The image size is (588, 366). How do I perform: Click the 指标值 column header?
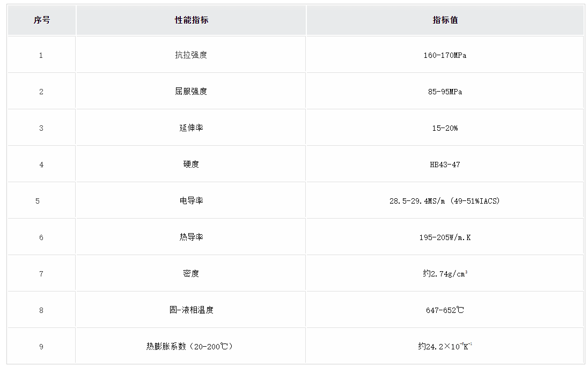[445, 20]
